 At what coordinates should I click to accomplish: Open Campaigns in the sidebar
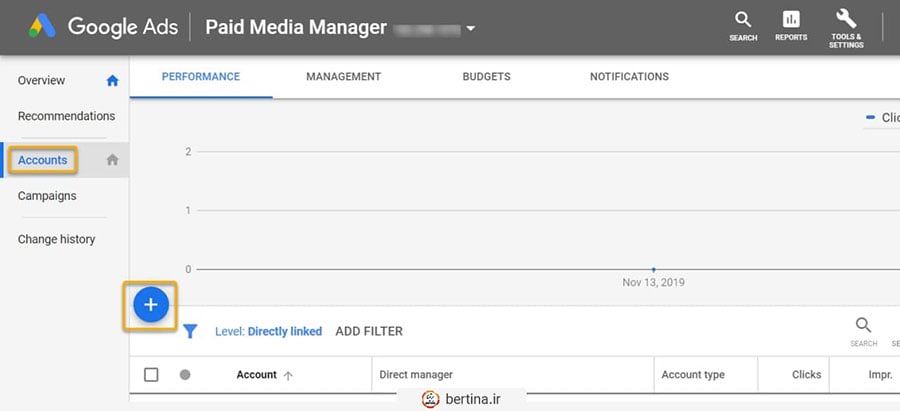click(47, 196)
